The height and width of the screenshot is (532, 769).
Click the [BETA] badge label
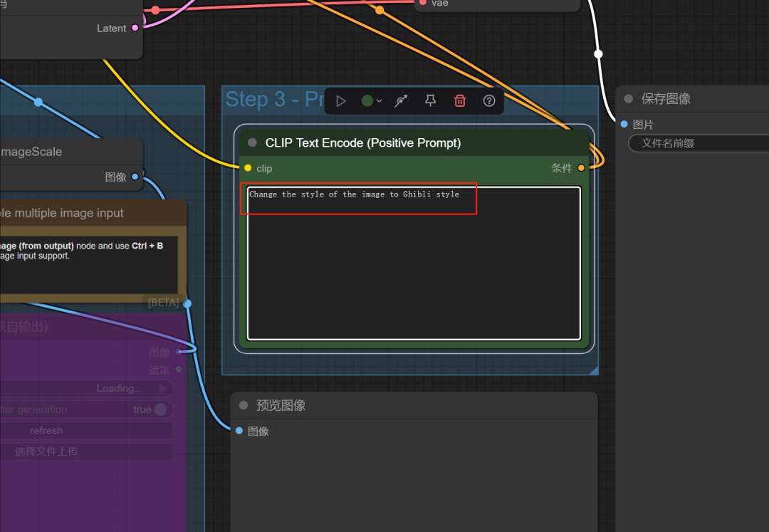coord(163,303)
